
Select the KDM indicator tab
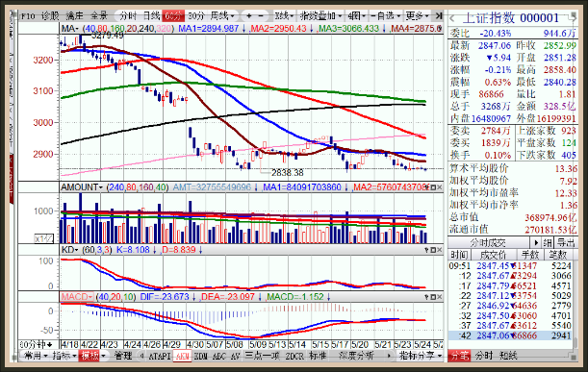point(201,356)
